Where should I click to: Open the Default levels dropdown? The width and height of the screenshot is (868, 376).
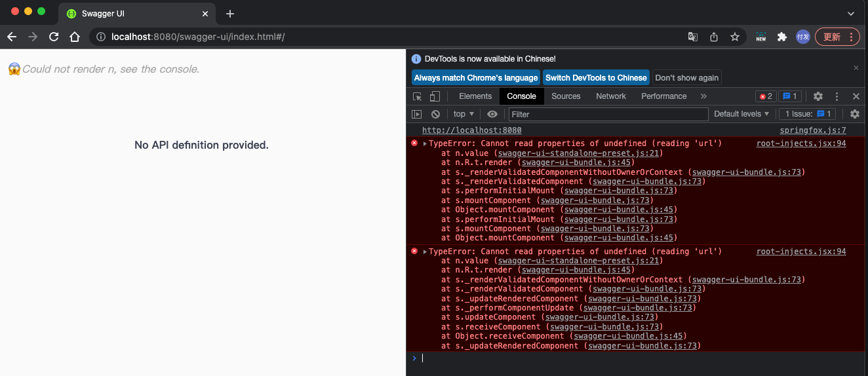click(x=741, y=114)
